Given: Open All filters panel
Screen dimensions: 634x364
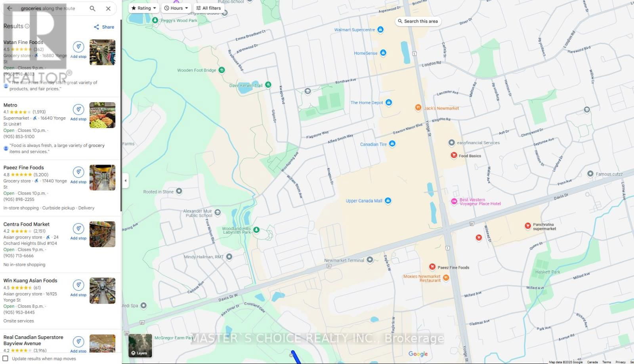Looking at the screenshot, I should [208, 8].
